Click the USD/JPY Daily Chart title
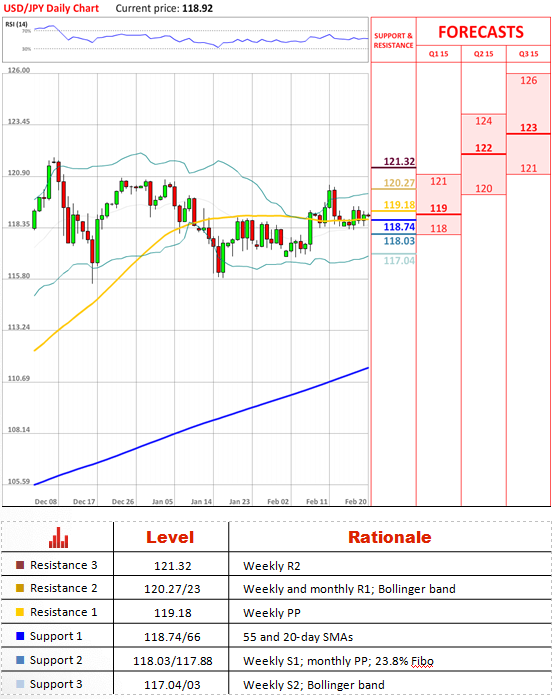This screenshot has height=699, width=556. point(51,8)
